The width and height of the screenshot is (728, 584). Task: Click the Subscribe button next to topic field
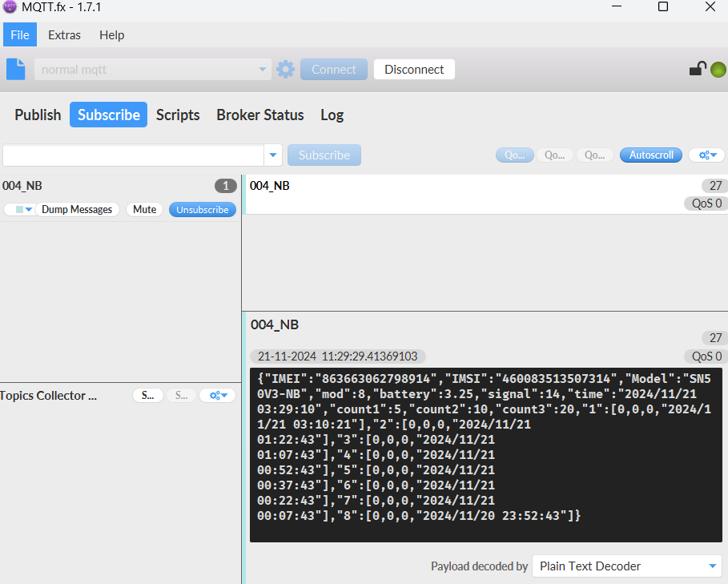(324, 155)
